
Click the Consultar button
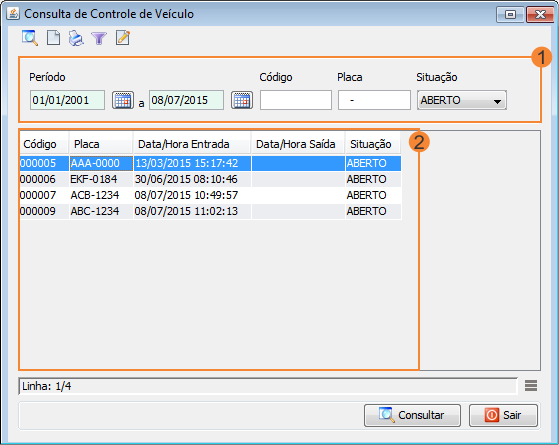pyautogui.click(x=412, y=415)
